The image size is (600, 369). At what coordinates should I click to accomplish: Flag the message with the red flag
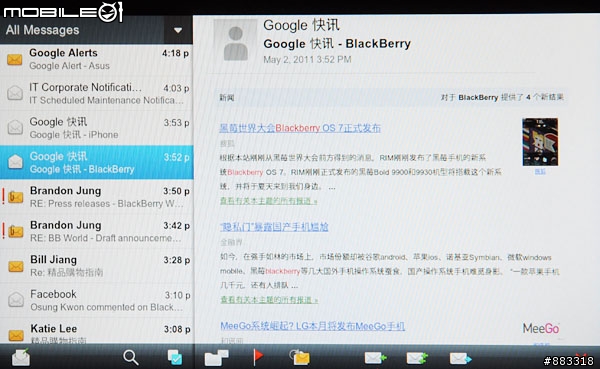[x=258, y=357]
